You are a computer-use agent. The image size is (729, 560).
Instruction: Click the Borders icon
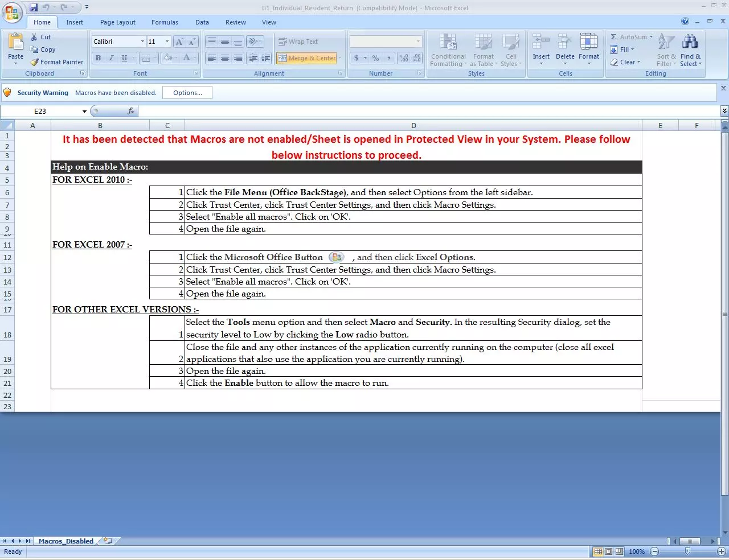(146, 57)
